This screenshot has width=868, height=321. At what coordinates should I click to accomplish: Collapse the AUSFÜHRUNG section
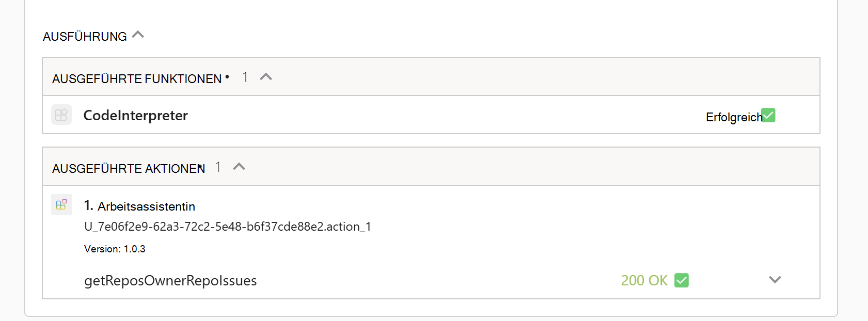137,35
